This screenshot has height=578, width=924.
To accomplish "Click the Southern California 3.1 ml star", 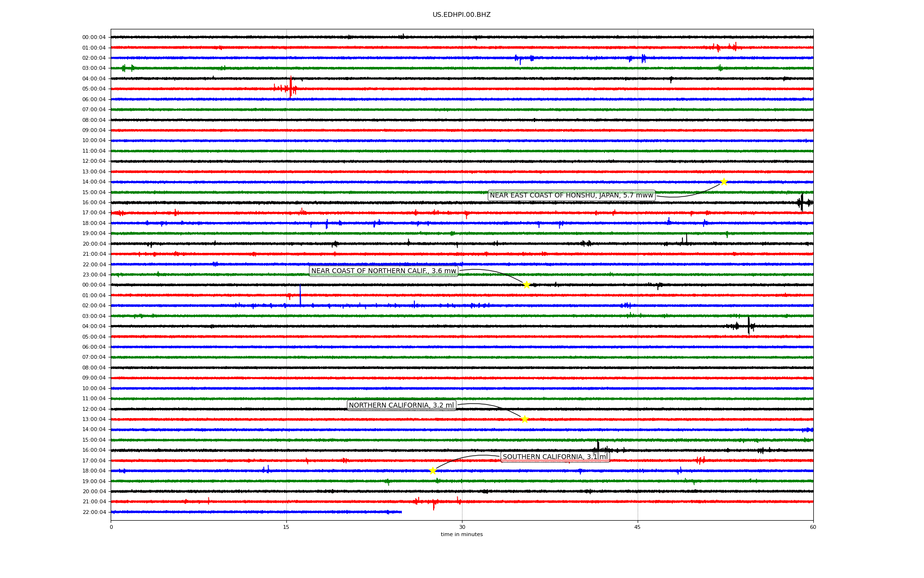I will coord(433,471).
